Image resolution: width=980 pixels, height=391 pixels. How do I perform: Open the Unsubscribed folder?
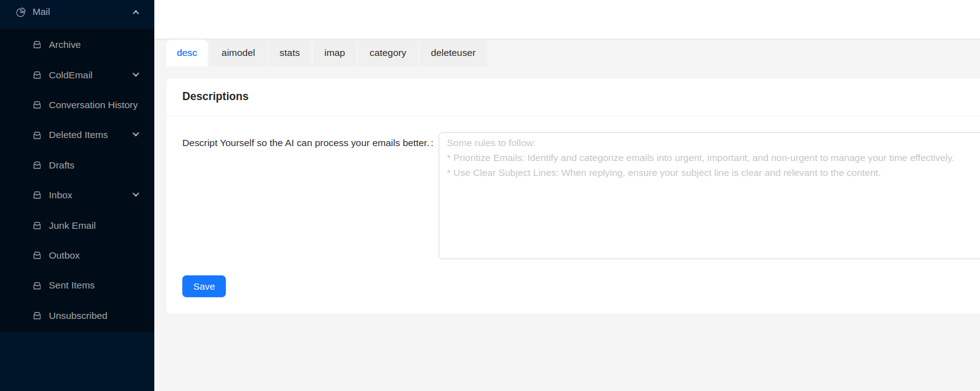coord(77,316)
